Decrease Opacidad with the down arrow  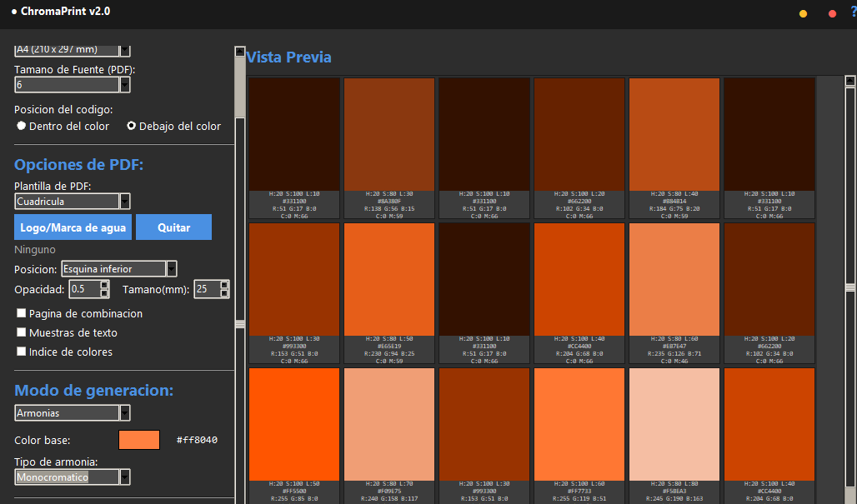tap(104, 293)
